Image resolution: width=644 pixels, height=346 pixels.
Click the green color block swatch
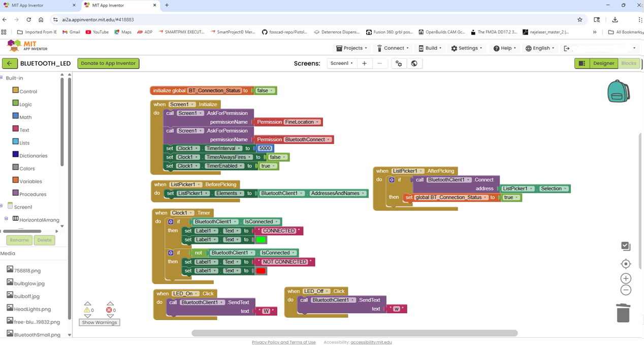click(261, 240)
